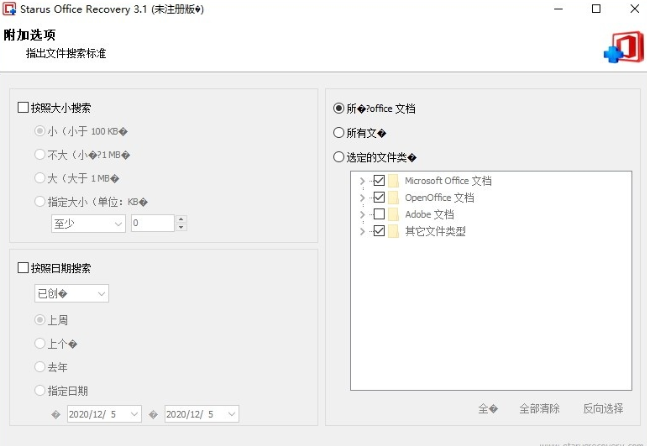Image resolution: width=647 pixels, height=446 pixels.
Task: Click the Starus Office Recovery title bar icon
Action: (9, 9)
